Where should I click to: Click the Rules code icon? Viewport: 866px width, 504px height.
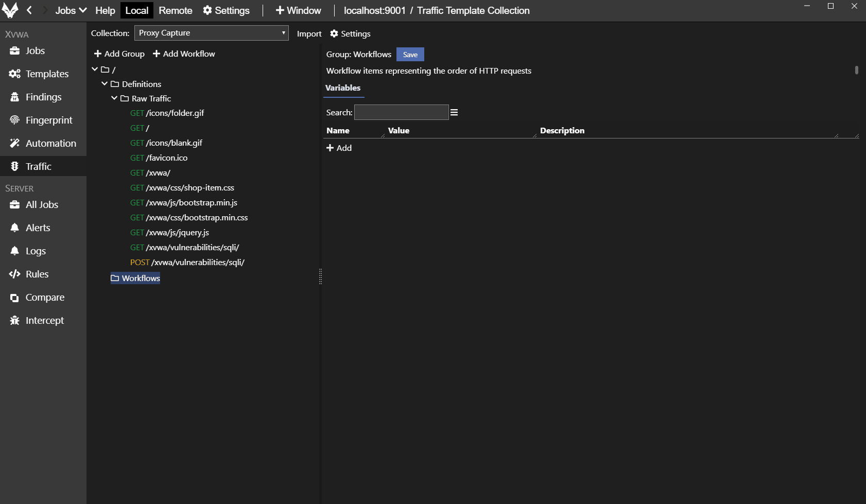pos(14,274)
